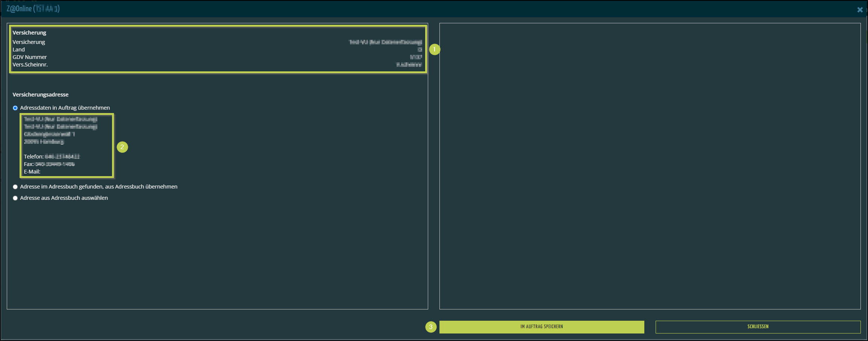Click the blurred Vers.Scheinnr. value
The width and height of the screenshot is (868, 341).
pyautogui.click(x=409, y=65)
